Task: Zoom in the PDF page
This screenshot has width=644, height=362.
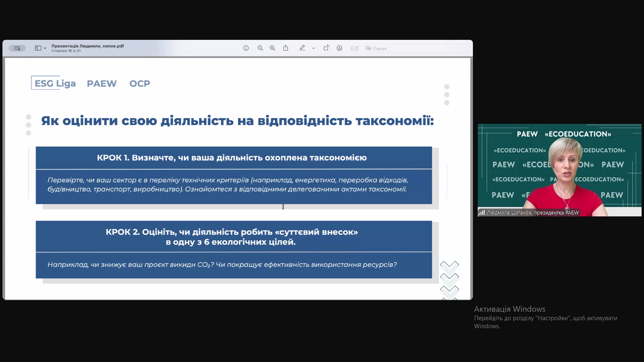Action: [272, 48]
